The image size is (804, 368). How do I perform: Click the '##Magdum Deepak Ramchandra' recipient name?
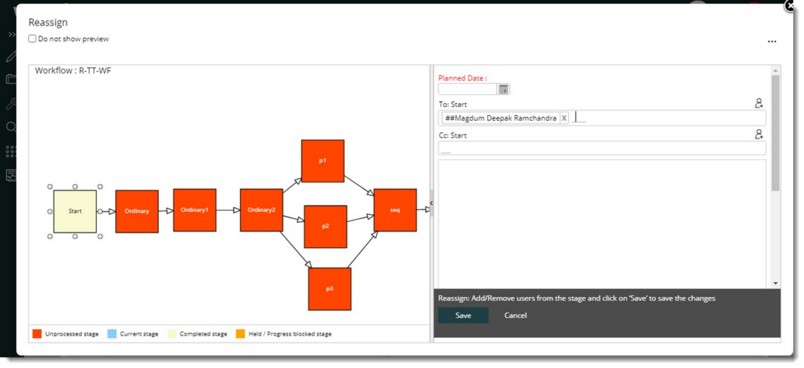click(x=501, y=118)
